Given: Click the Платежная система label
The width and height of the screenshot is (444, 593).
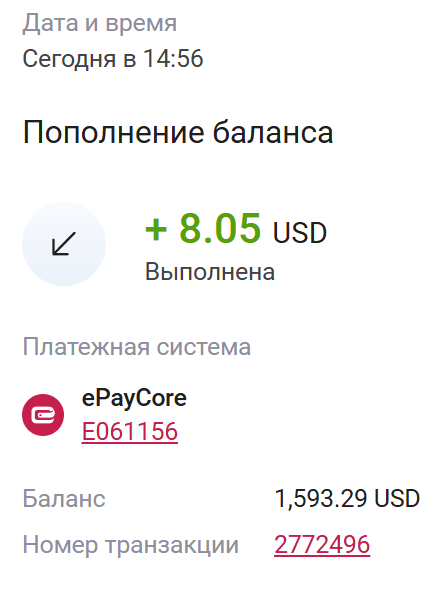Looking at the screenshot, I should click(137, 347).
